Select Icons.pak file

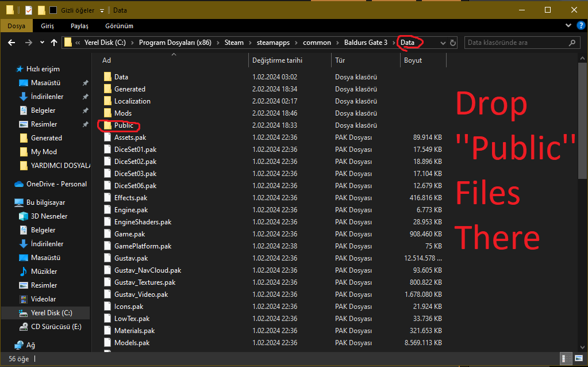point(129,307)
